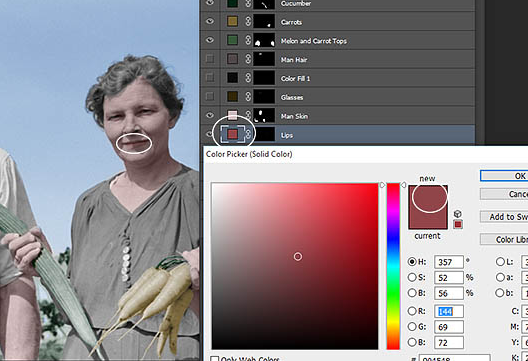Click the brightness field showing 56
This screenshot has width=528, height=361.
(449, 293)
